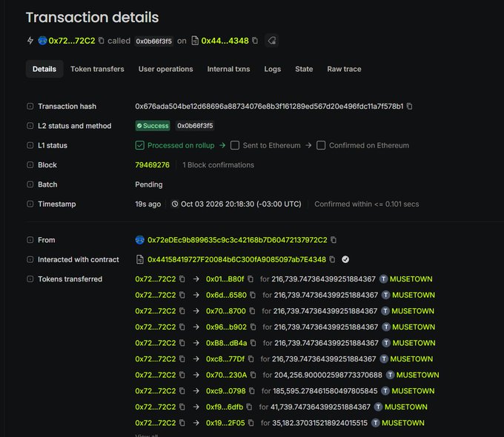Image resolution: width=504 pixels, height=437 pixels.
Task: Copy the From address 0x72eDEc...72C2
Action: [334, 240]
